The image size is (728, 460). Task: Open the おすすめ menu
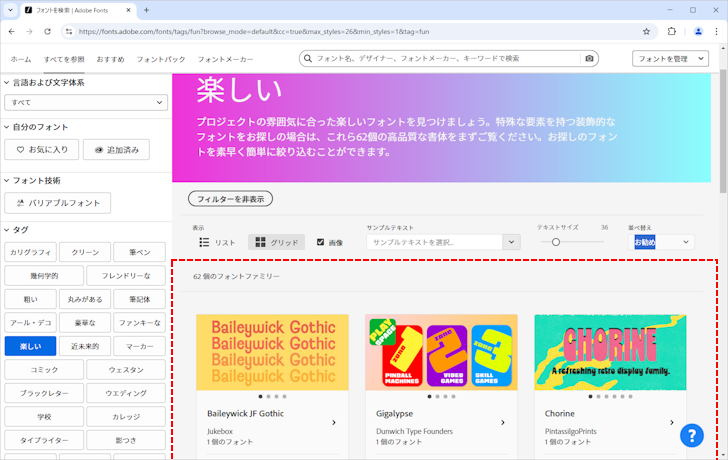(x=110, y=59)
